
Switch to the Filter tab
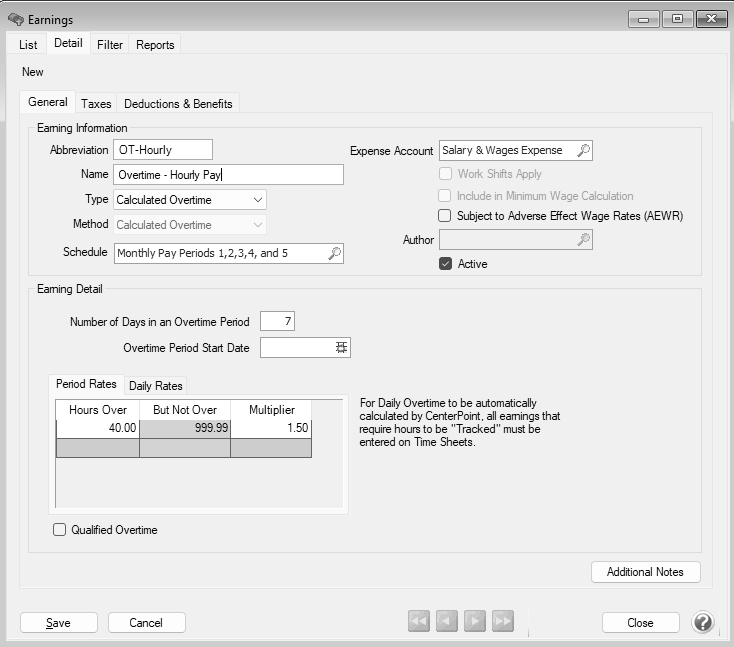110,44
